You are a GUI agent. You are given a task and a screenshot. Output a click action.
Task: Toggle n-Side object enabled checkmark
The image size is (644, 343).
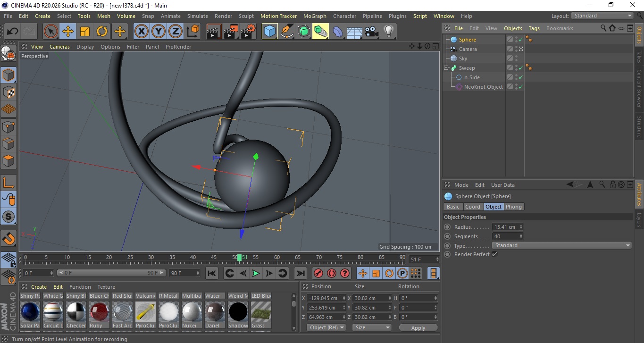[521, 77]
